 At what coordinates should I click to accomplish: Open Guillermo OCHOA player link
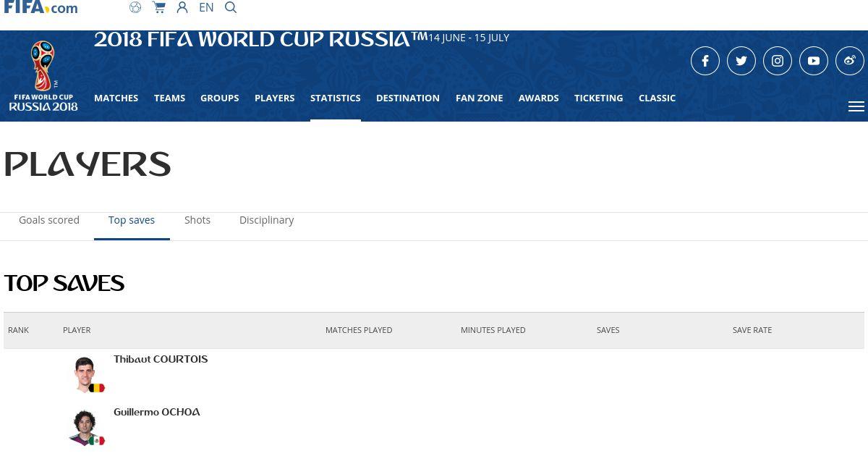pyautogui.click(x=157, y=413)
